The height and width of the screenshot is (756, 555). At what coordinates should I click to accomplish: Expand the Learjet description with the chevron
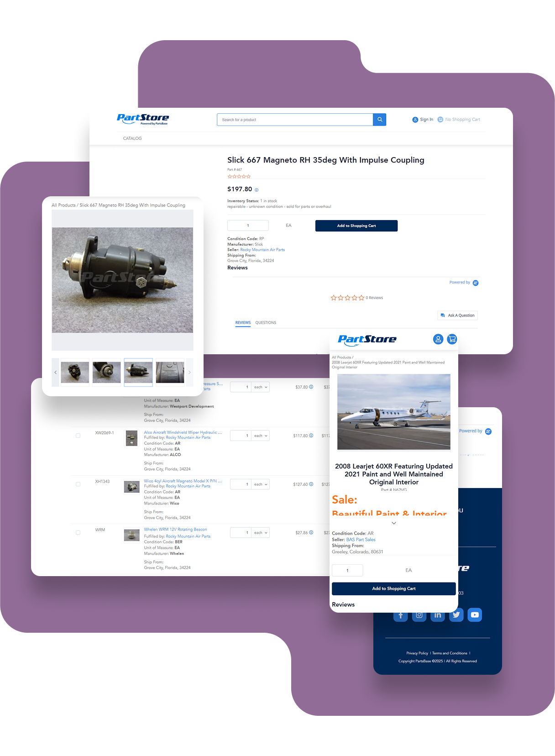pos(394,523)
